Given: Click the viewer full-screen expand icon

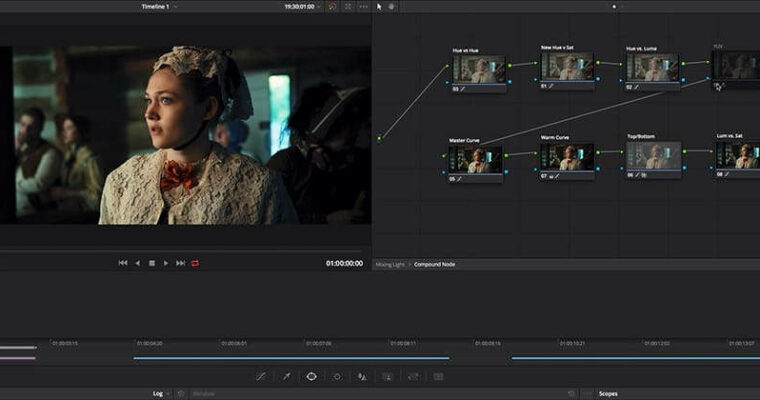Looking at the screenshot, I should click(x=348, y=7).
